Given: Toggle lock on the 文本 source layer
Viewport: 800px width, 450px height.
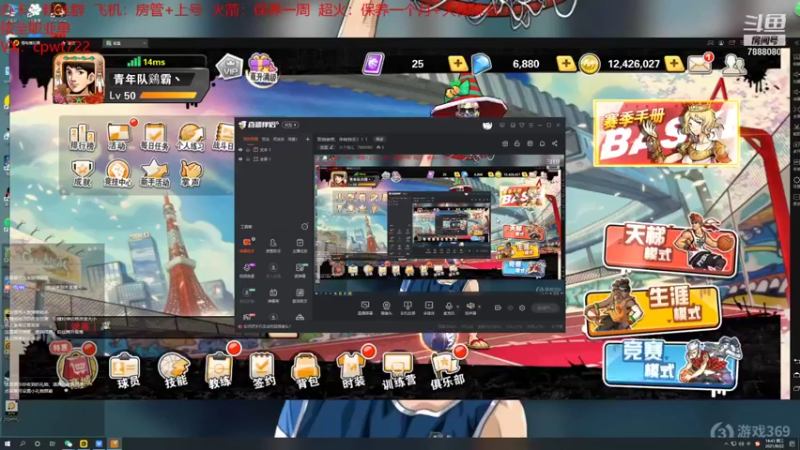Looking at the screenshot, I should coord(248,150).
